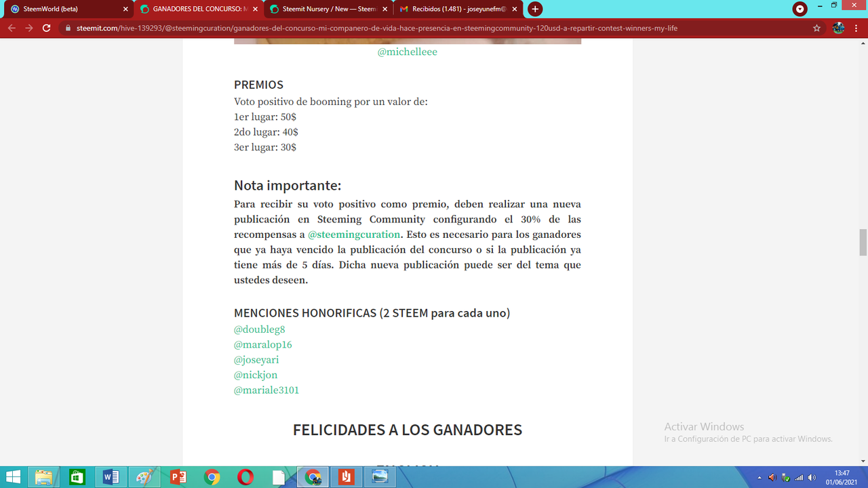Image resolution: width=868 pixels, height=488 pixels.
Task: Click the MENCIONES HONORIFICAS heading
Action: point(372,313)
